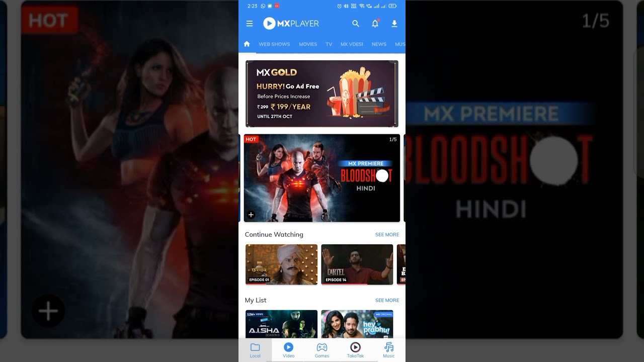
Task: Tap the Continue Watching heading
Action: click(274, 235)
